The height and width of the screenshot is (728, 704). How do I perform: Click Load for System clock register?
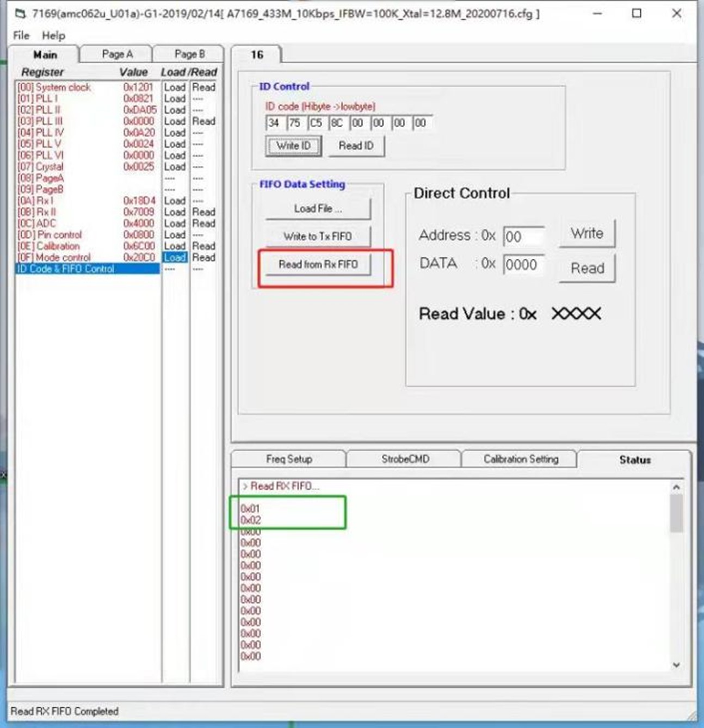click(175, 88)
